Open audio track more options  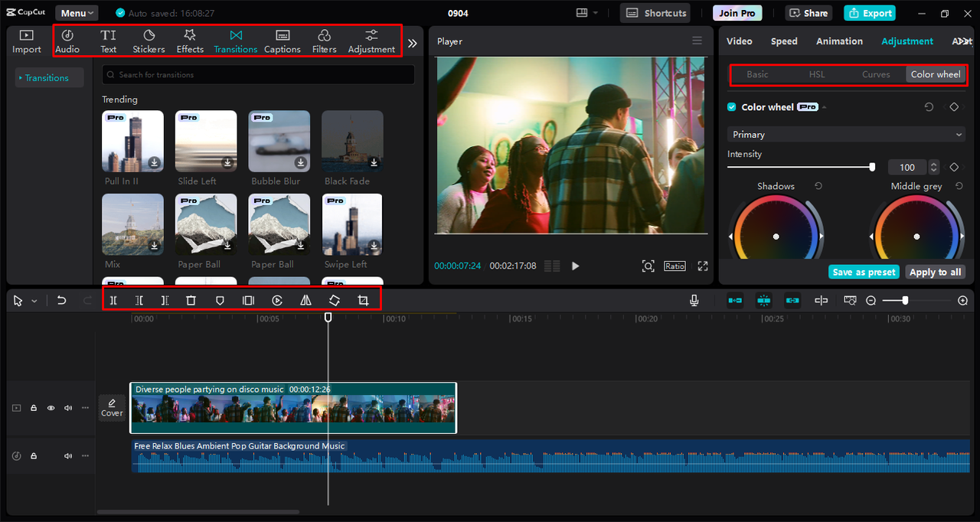click(85, 455)
